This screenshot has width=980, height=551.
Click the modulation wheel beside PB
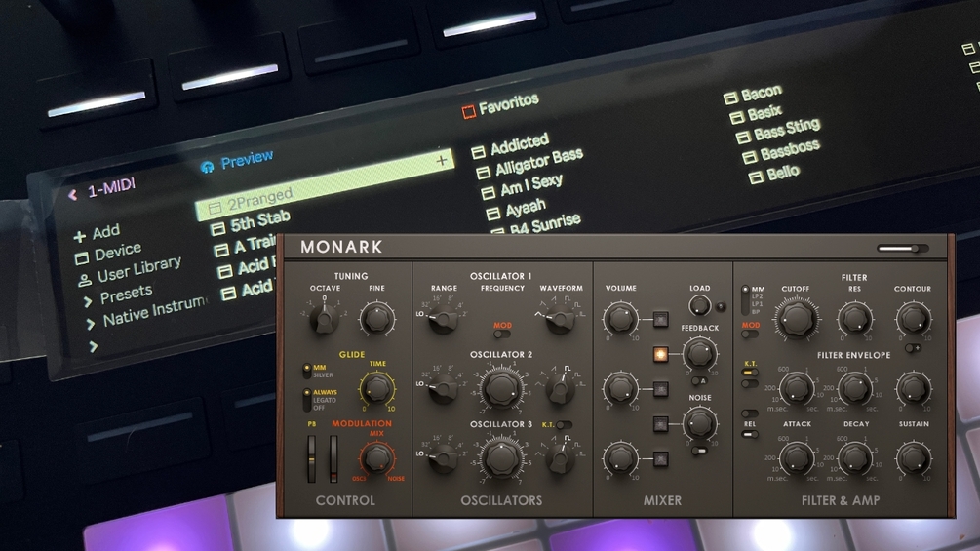pyautogui.click(x=333, y=459)
